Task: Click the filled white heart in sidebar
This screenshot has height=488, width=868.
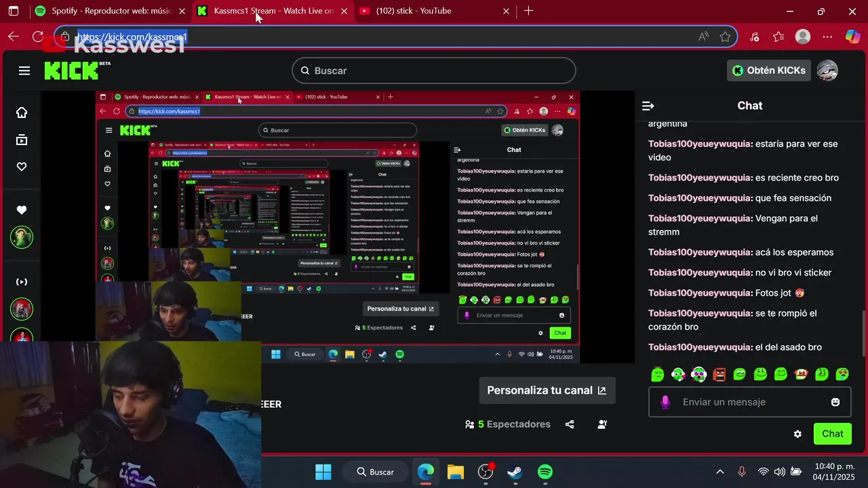Action: point(22,210)
